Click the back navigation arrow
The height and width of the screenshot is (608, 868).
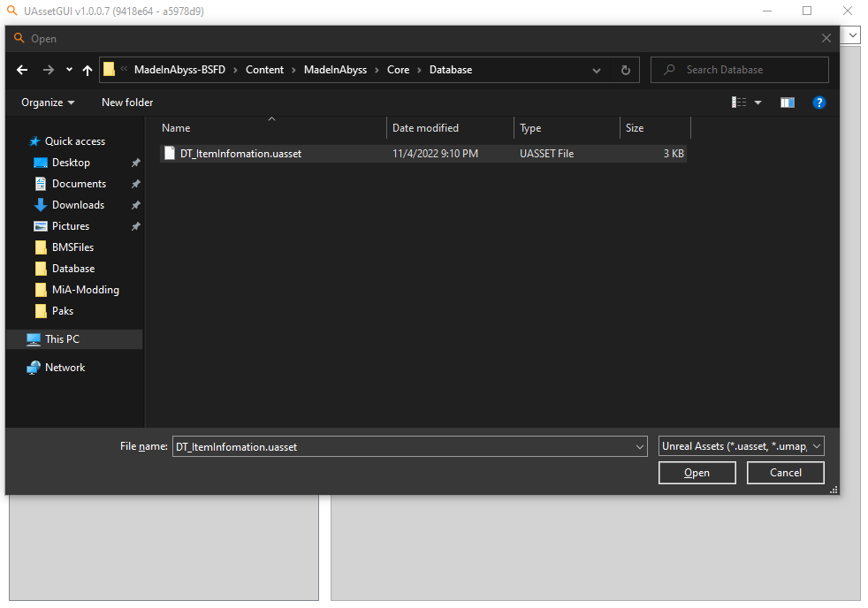point(21,69)
